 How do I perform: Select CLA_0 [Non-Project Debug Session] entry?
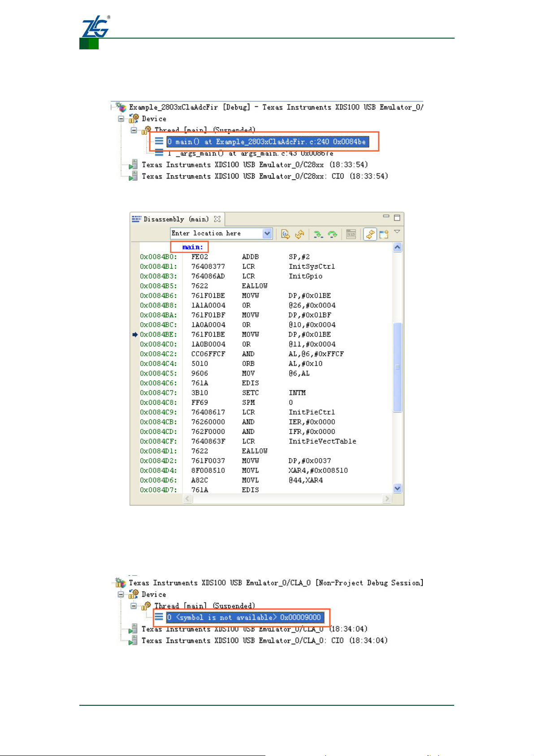[276, 583]
